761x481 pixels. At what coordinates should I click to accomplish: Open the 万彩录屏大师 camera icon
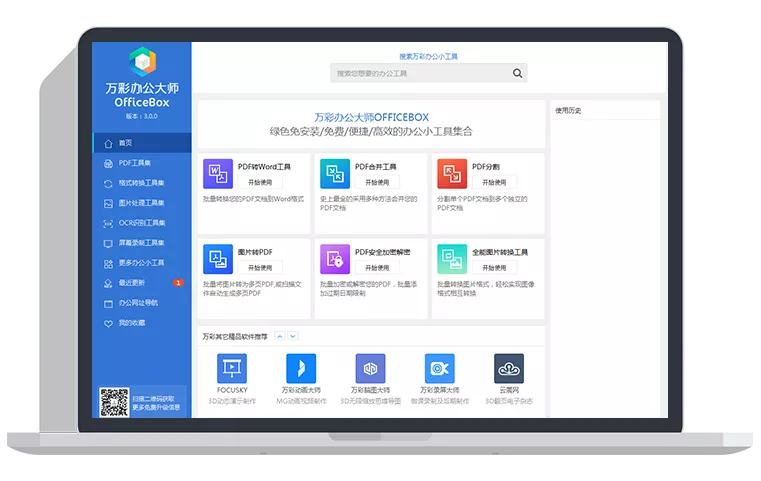coord(440,368)
